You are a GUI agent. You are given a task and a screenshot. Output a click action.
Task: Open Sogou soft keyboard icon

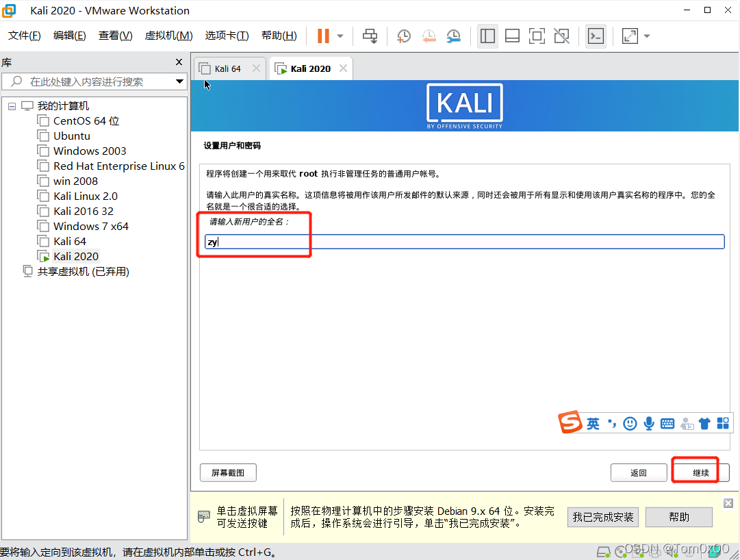[667, 424]
